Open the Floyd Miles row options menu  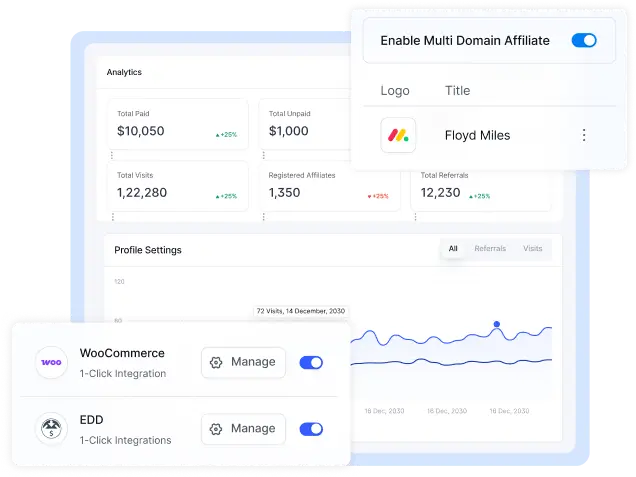click(584, 135)
